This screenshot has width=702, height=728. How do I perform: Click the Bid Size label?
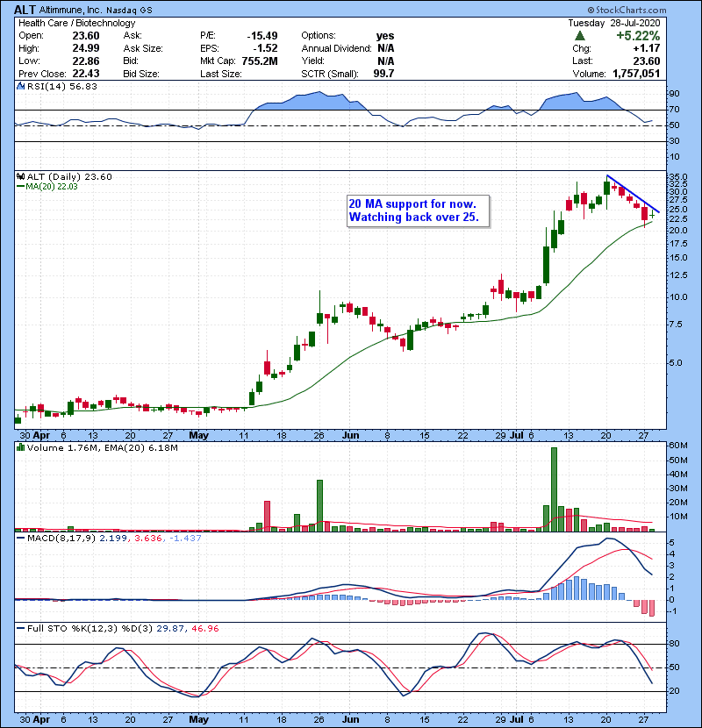coord(141,74)
